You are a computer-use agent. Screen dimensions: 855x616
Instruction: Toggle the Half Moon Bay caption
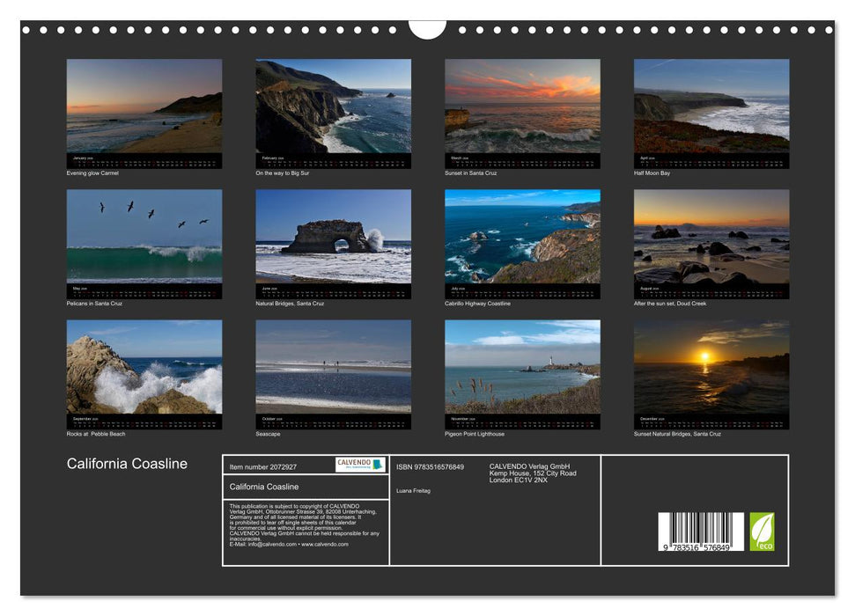coord(652,173)
